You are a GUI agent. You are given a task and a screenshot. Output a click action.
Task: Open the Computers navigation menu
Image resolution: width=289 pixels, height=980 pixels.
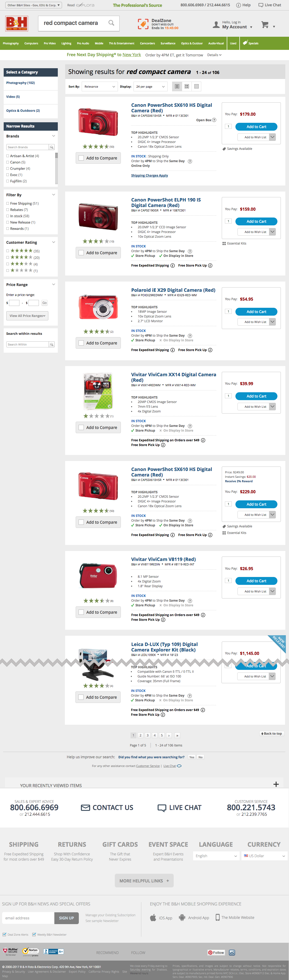click(x=31, y=43)
